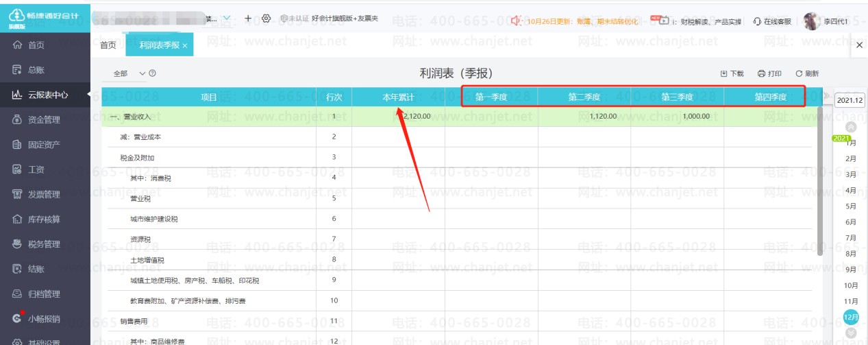This screenshot has height=345, width=868.
Task: Click the settings gear icon in top bar
Action: 266,19
